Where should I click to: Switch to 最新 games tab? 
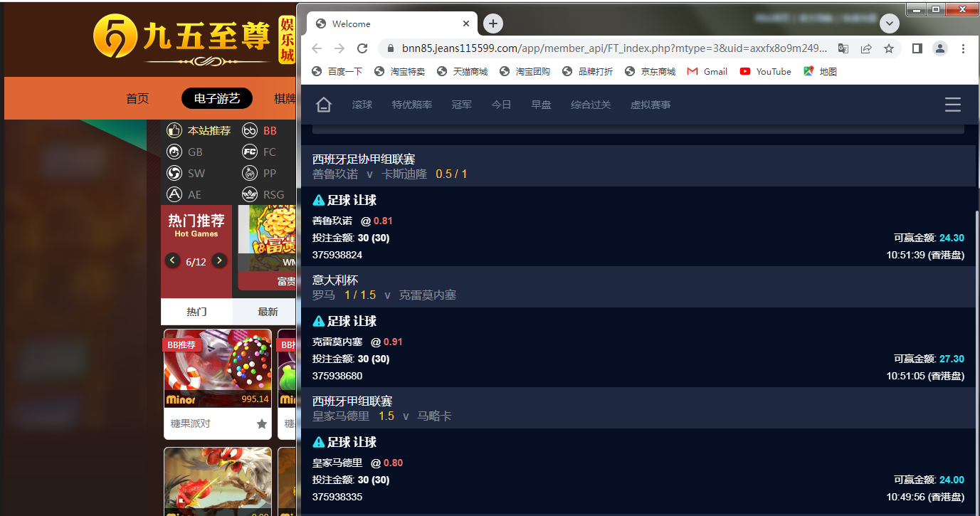(265, 312)
